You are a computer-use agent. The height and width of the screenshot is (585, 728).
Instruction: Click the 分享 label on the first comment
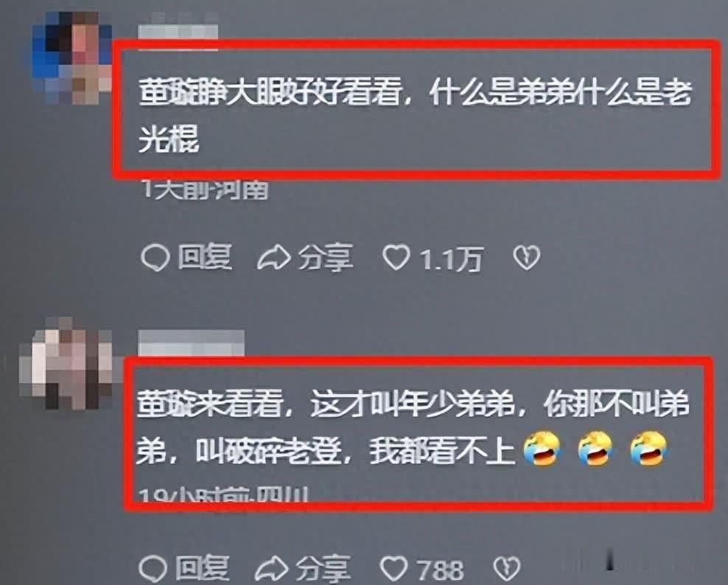pos(326,258)
